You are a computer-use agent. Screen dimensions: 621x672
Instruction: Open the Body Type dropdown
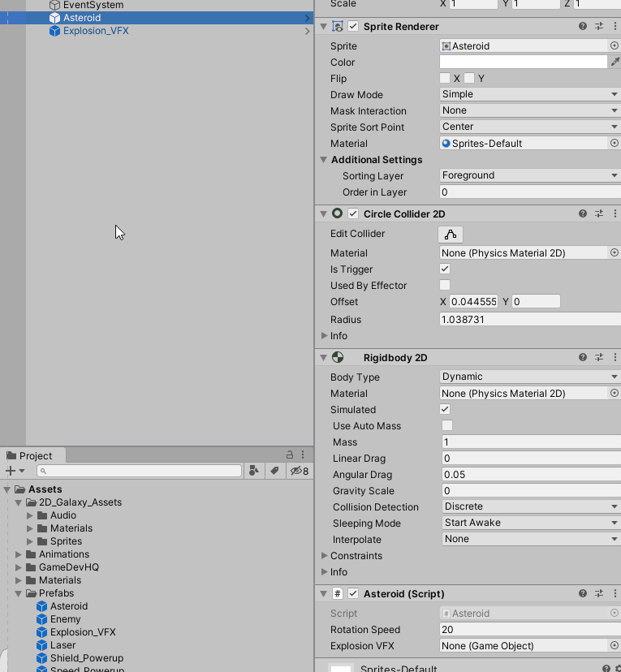pos(530,377)
